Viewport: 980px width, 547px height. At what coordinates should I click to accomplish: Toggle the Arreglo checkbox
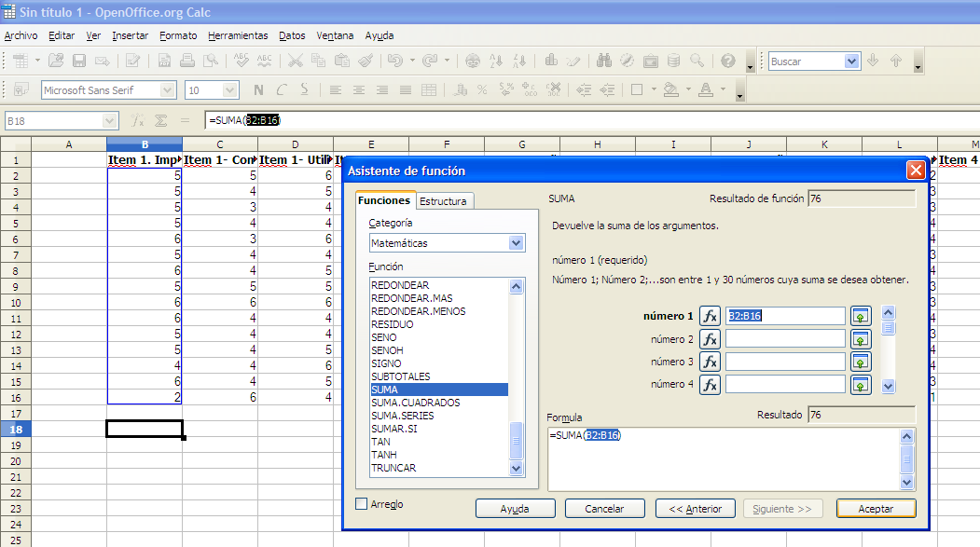tap(361, 504)
